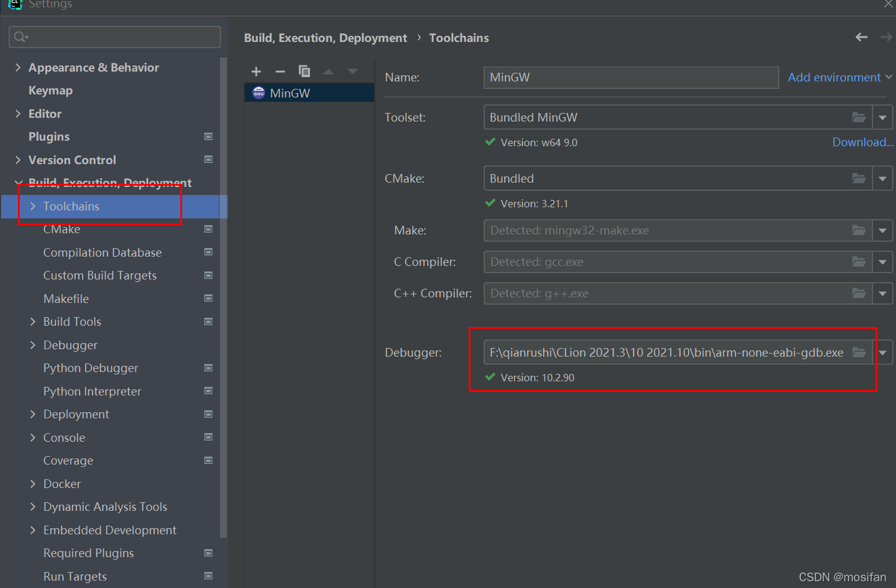Viewport: 896px width, 588px height.
Task: Open CMake dropdown arrow
Action: tap(882, 178)
